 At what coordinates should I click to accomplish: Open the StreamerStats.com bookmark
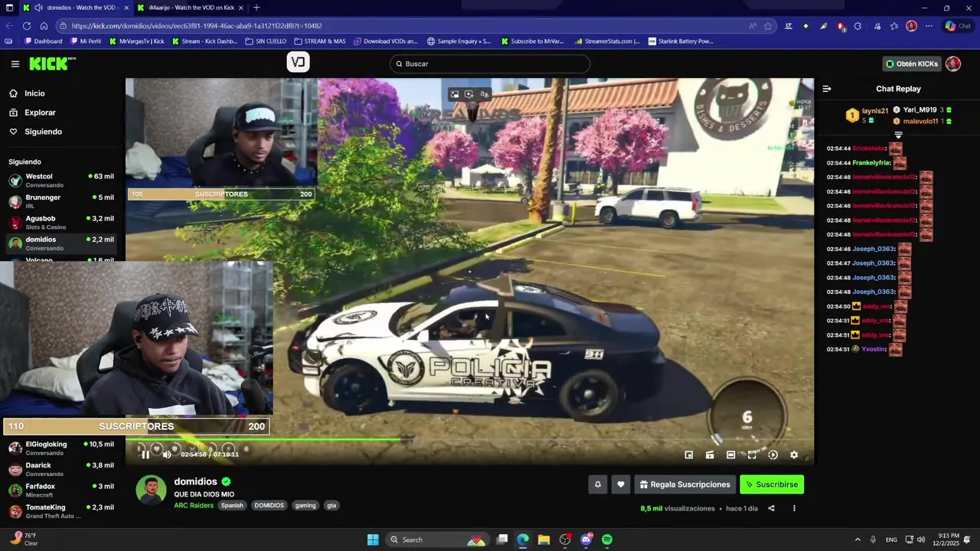[x=606, y=41]
